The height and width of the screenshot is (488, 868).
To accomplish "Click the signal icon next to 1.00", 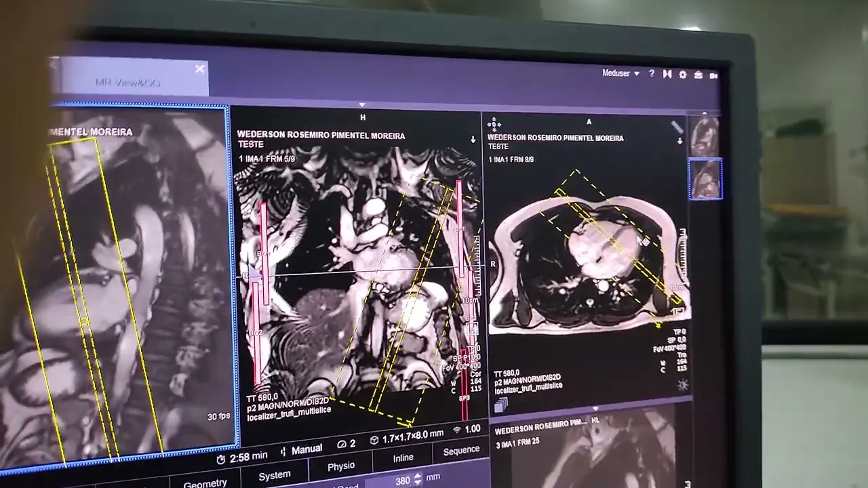I will (457, 430).
